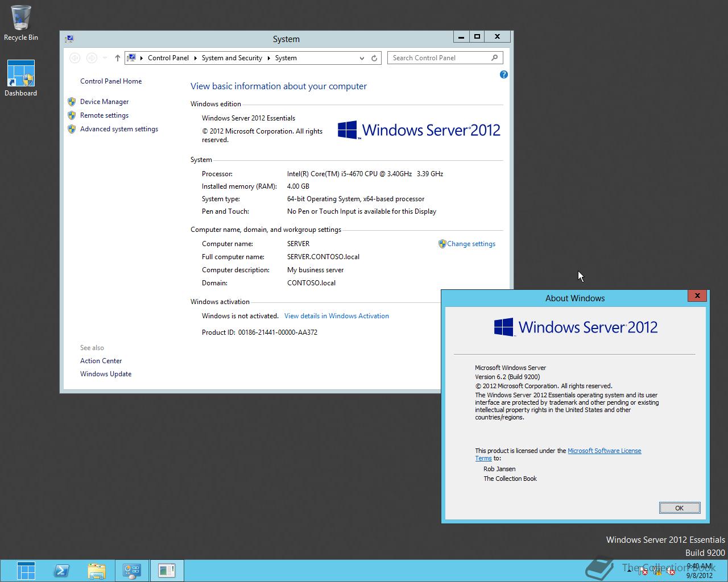Click the Product ID value text
Image resolution: width=728 pixels, height=582 pixels.
[x=278, y=332]
